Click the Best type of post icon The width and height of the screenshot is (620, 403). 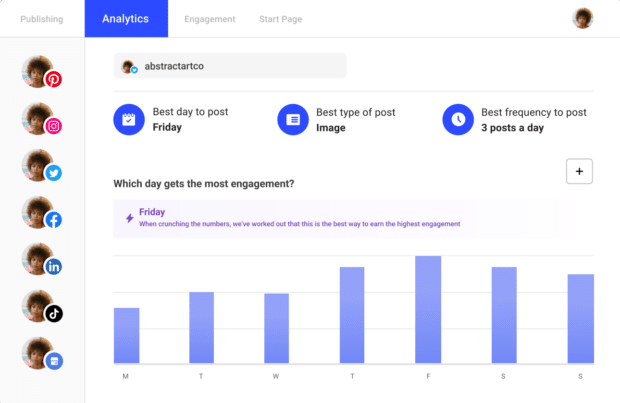coord(293,119)
